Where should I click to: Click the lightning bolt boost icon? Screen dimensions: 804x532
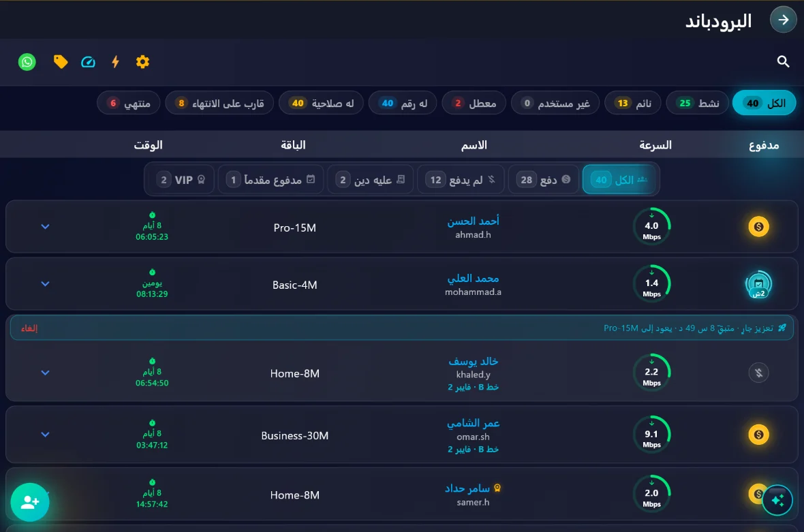[x=115, y=62]
